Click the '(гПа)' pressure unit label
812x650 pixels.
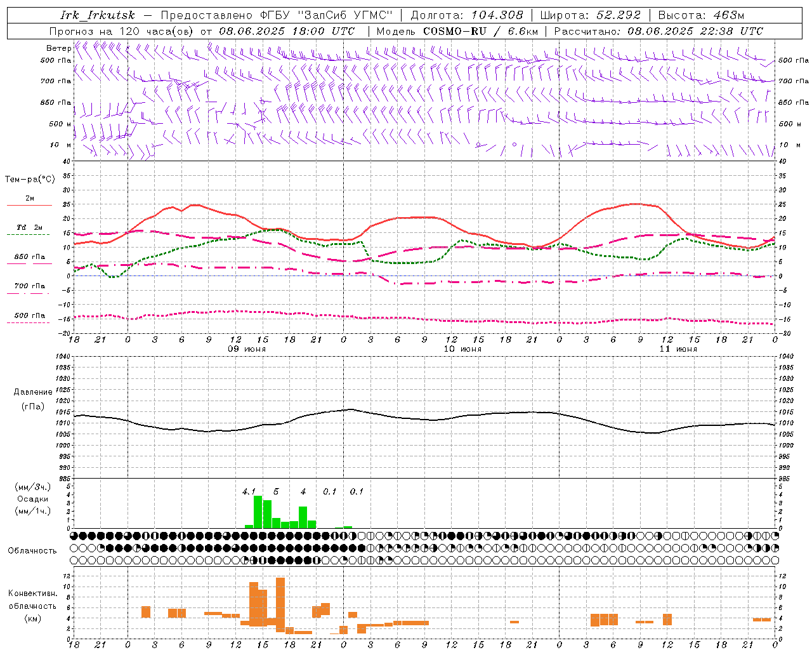tap(33, 407)
